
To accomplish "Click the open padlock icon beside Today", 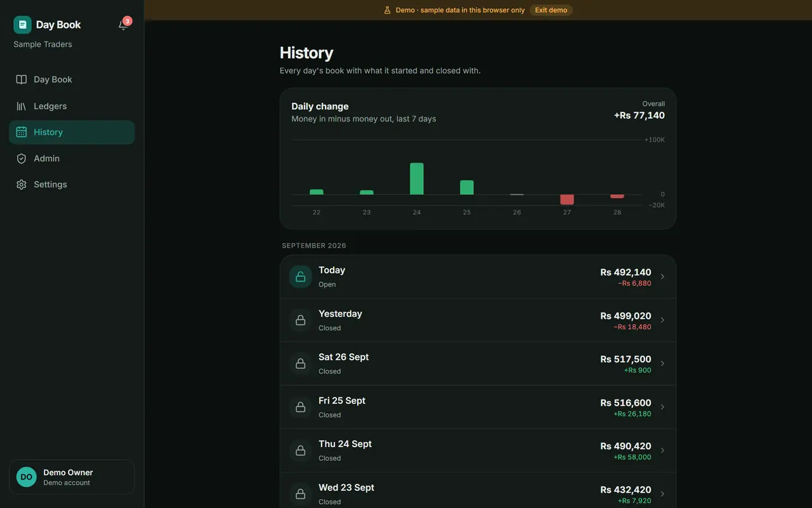I will tap(301, 277).
